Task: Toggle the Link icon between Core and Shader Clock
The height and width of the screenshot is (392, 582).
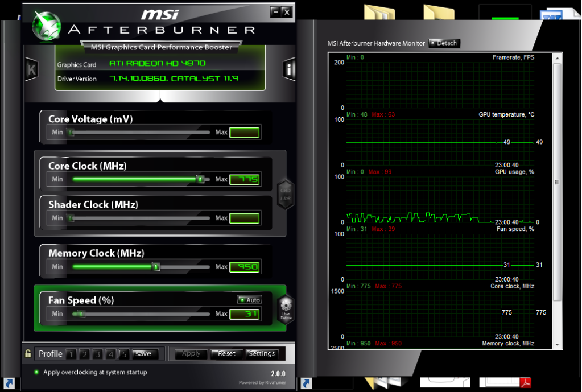Action: point(286,194)
